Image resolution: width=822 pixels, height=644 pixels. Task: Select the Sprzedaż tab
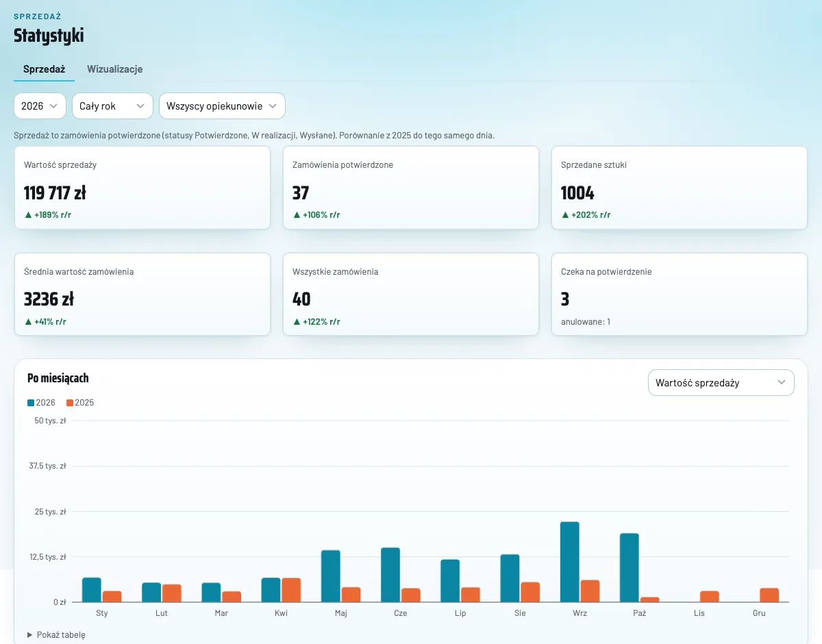point(44,69)
